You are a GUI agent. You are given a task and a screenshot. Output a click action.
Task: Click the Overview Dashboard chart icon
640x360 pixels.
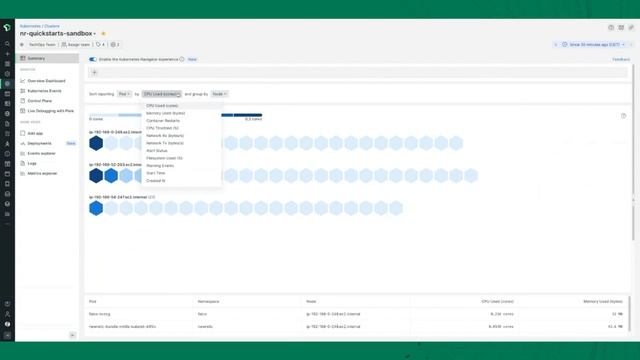tap(23, 81)
